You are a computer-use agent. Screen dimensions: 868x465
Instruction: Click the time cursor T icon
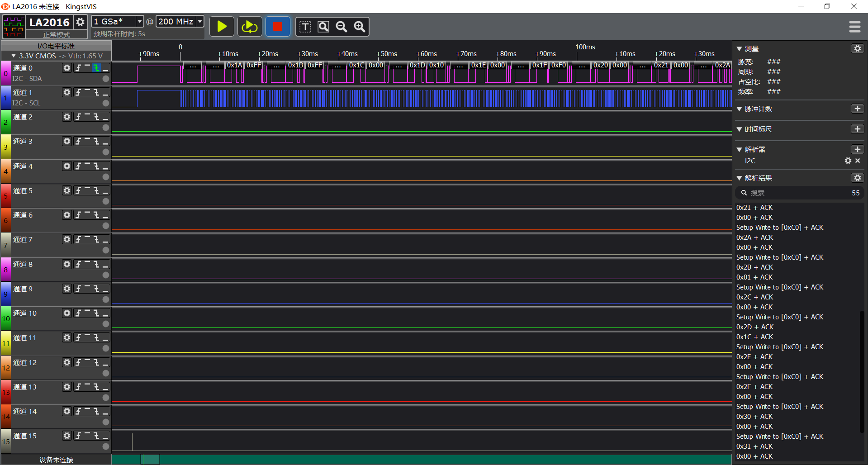(305, 27)
